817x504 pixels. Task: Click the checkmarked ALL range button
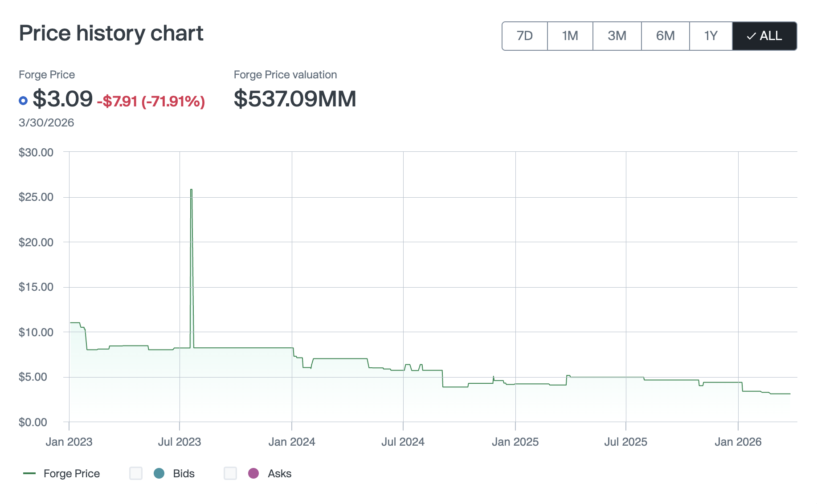point(764,36)
